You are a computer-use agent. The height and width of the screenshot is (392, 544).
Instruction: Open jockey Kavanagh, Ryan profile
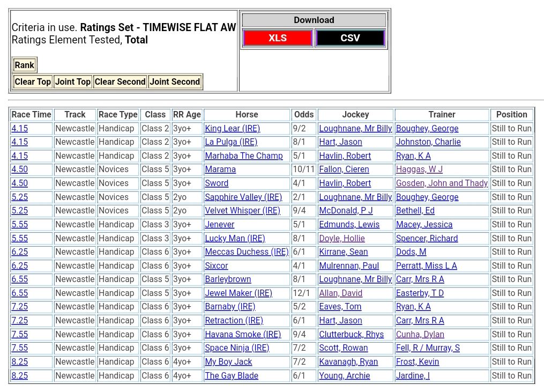click(x=348, y=362)
